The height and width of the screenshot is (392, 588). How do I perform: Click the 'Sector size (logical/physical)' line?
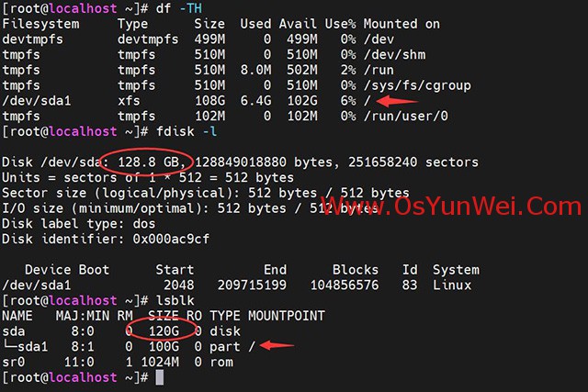tap(206, 193)
